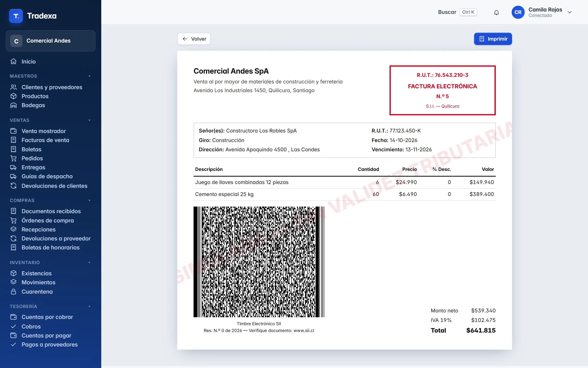Click the Bodegas warehouse icon
This screenshot has height=368, width=588.
(x=14, y=105)
